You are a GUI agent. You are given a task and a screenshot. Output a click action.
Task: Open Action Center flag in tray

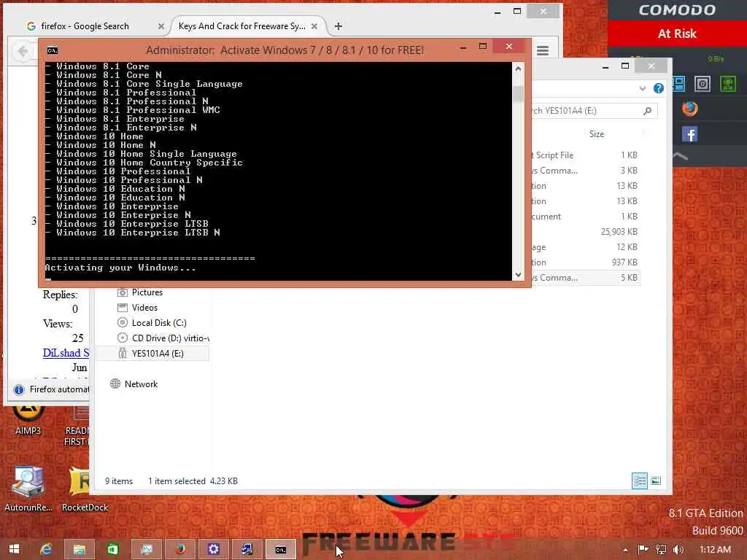click(x=643, y=550)
